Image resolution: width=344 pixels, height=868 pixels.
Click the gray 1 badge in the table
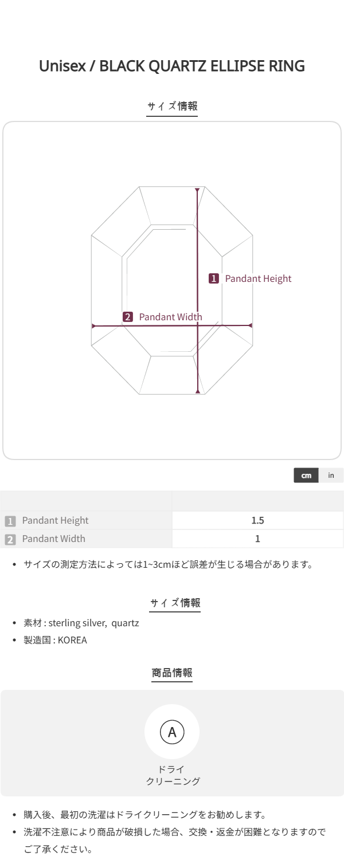click(10, 521)
